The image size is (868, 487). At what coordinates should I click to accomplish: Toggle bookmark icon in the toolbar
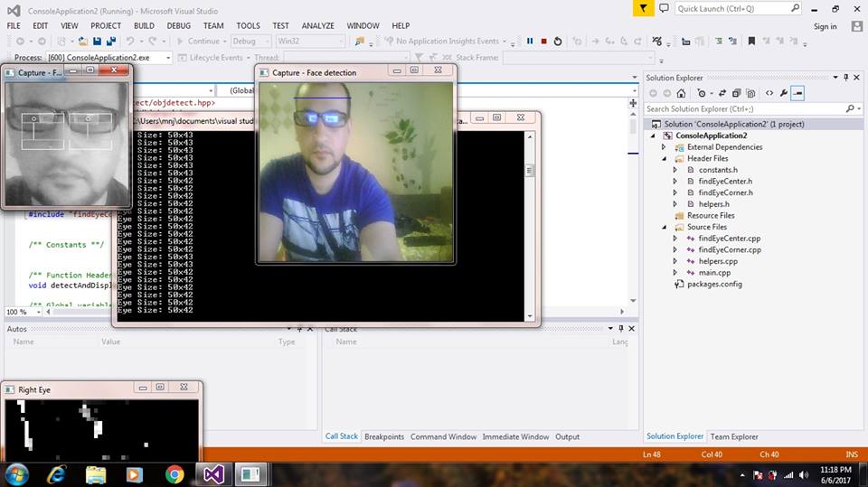tap(751, 41)
